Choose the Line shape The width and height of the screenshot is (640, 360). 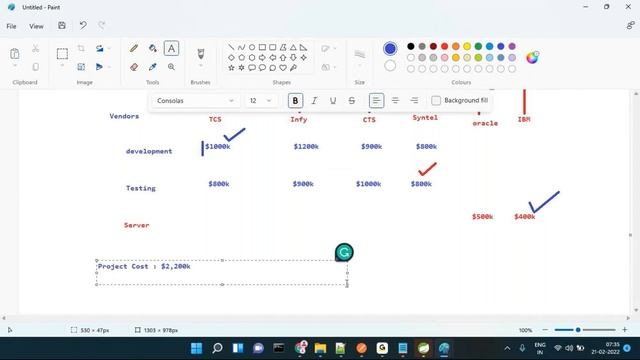(x=231, y=47)
